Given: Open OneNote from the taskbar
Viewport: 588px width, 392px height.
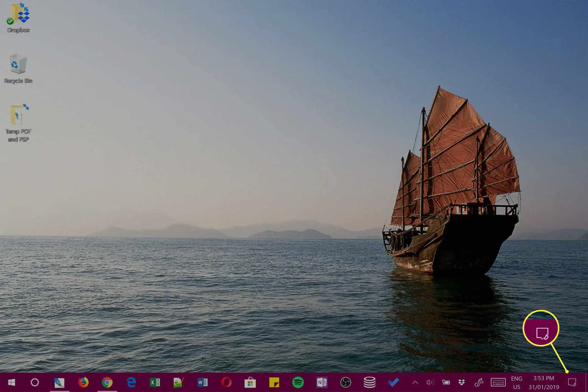Looking at the screenshot, I should (322, 382).
